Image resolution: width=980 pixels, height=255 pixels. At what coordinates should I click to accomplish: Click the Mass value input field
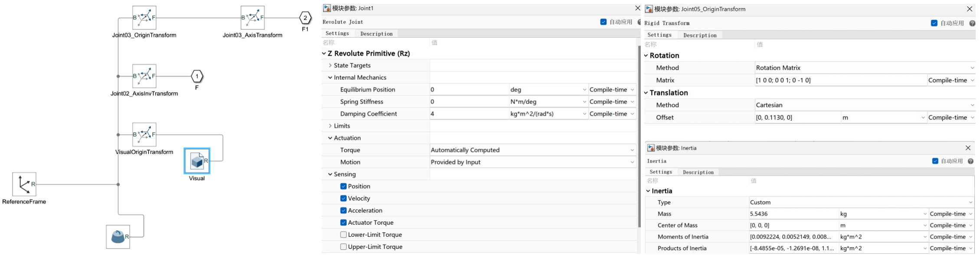point(793,214)
